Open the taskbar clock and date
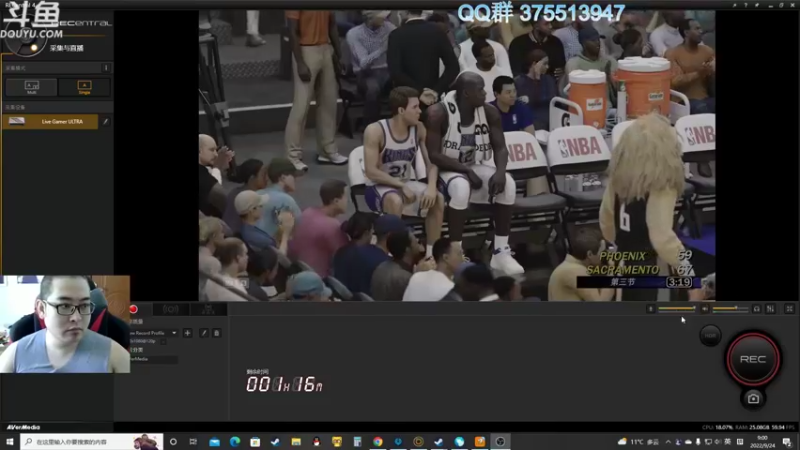 (762, 442)
